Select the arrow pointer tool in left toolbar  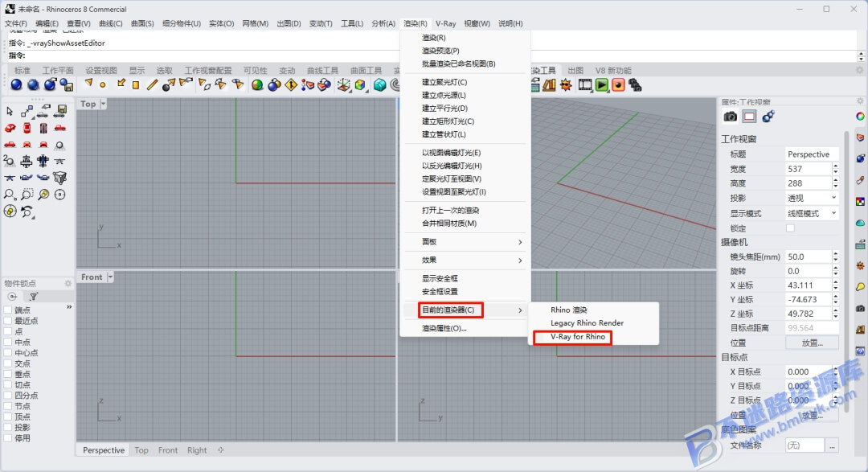[x=10, y=111]
